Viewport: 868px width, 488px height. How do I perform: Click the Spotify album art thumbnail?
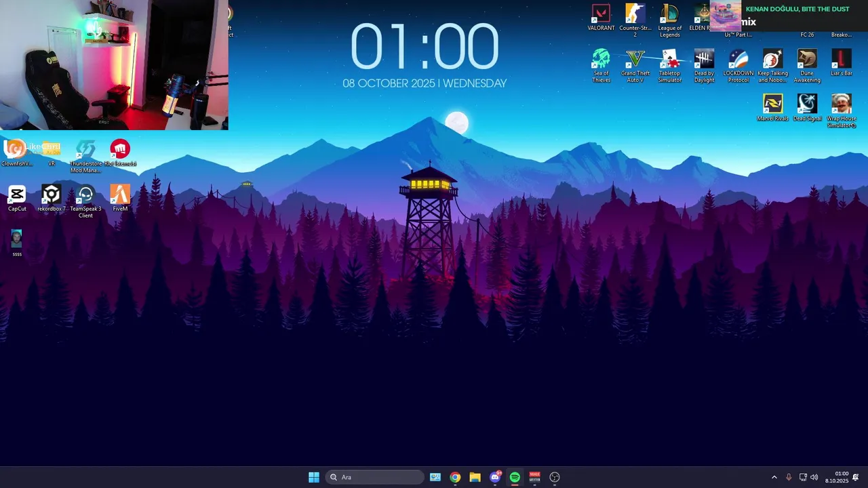725,16
